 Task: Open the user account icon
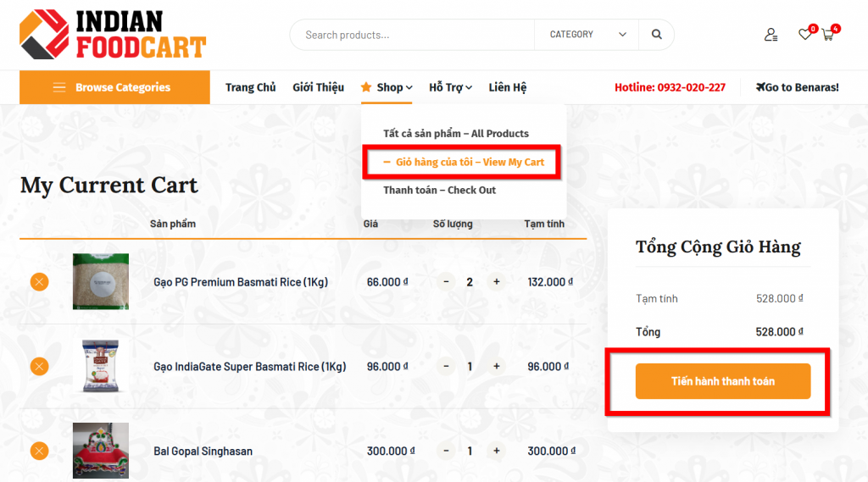(771, 35)
